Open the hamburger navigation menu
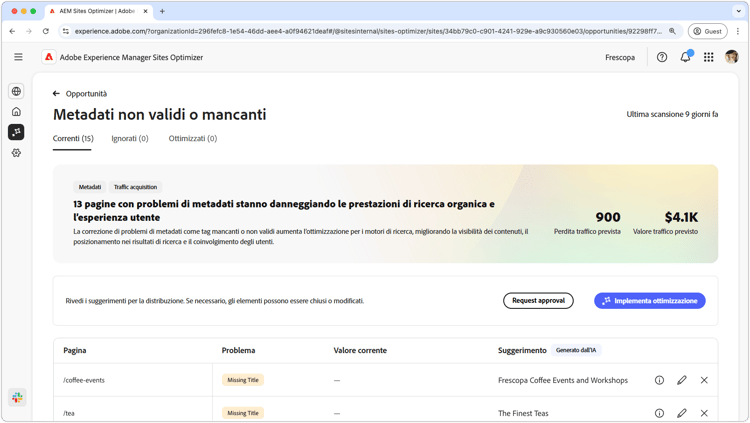Image resolution: width=750 pixels, height=423 pixels. (x=18, y=57)
